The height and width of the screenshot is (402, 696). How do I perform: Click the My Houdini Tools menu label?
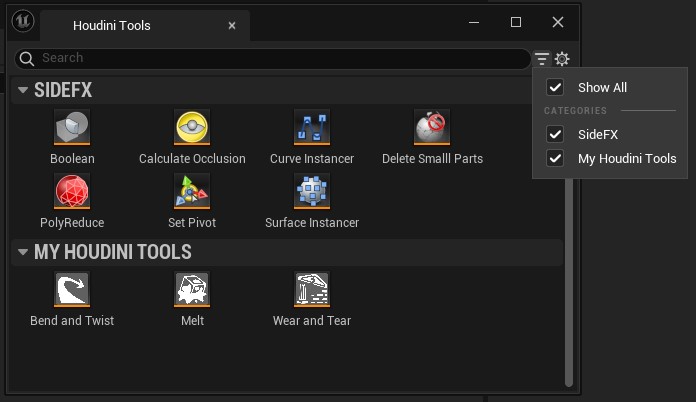pos(627,158)
